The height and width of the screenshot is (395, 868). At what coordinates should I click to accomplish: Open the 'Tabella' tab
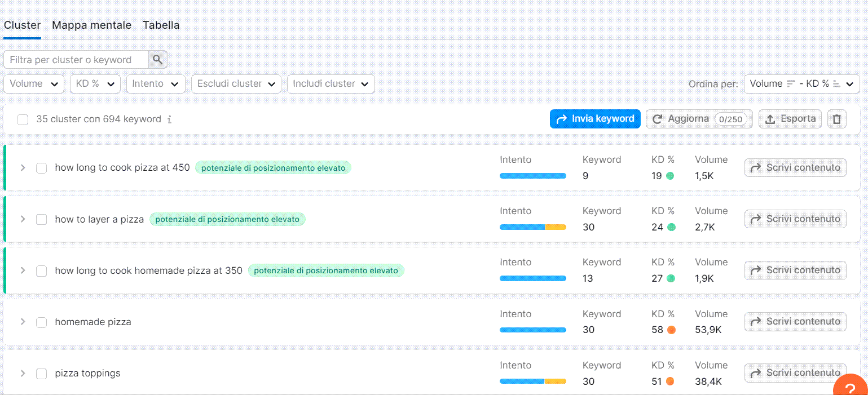tap(161, 25)
